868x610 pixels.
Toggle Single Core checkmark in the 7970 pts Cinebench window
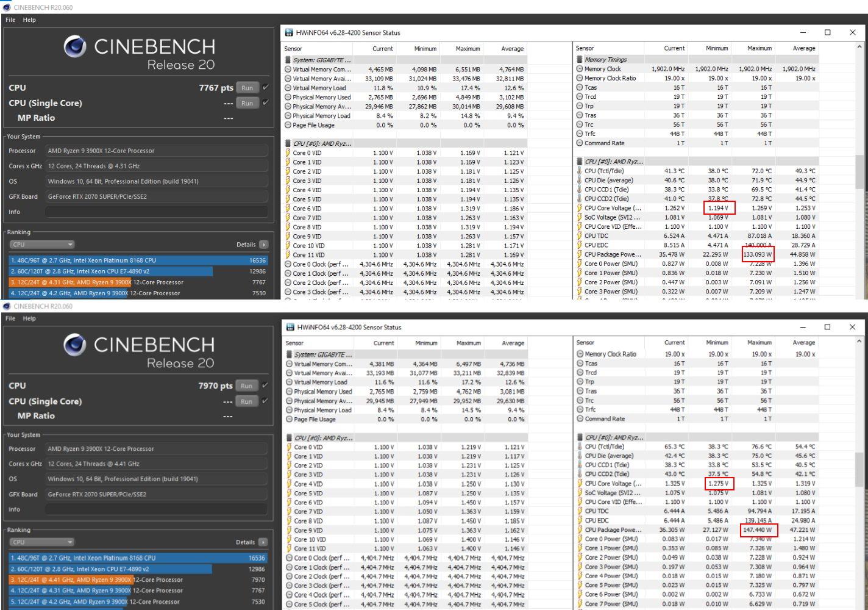point(265,401)
